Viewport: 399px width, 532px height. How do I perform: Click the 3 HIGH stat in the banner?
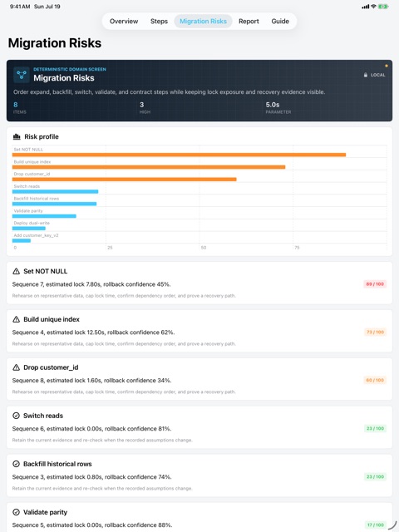pyautogui.click(x=145, y=107)
